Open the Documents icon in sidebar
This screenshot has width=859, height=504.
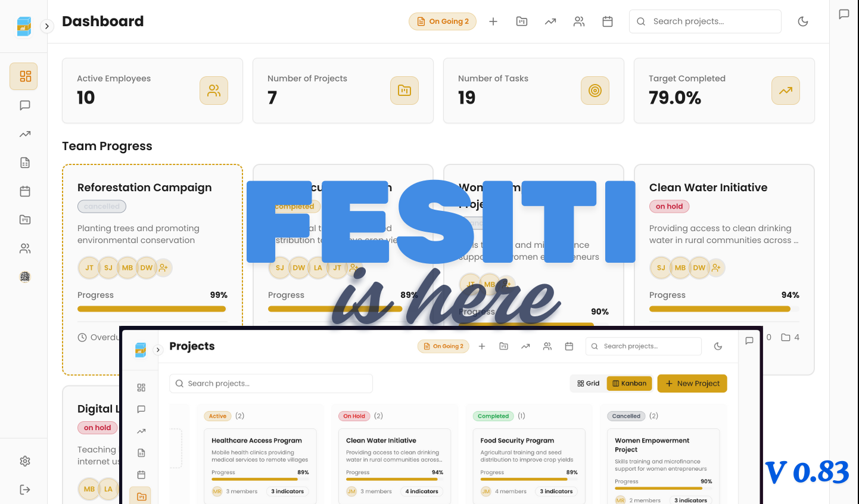[24, 162]
